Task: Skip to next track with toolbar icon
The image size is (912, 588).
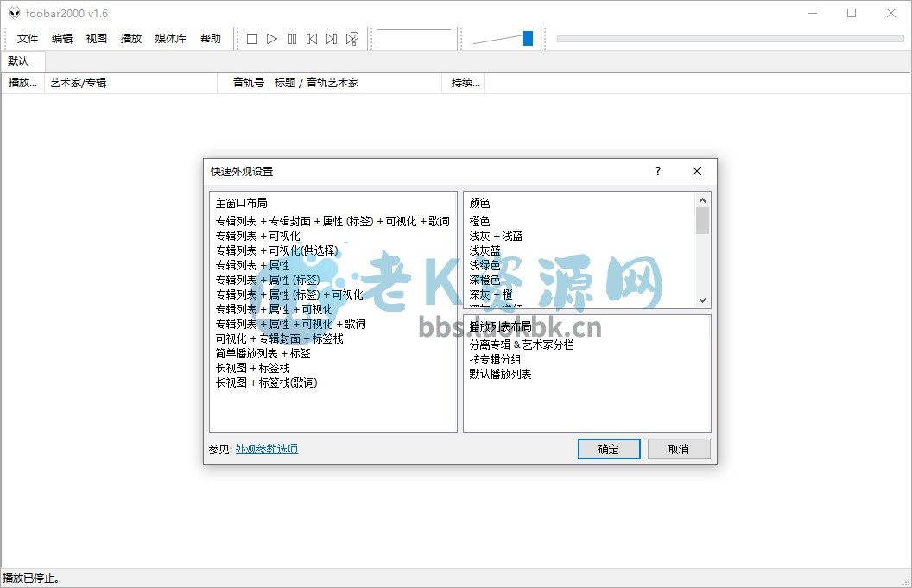Action: (x=332, y=39)
